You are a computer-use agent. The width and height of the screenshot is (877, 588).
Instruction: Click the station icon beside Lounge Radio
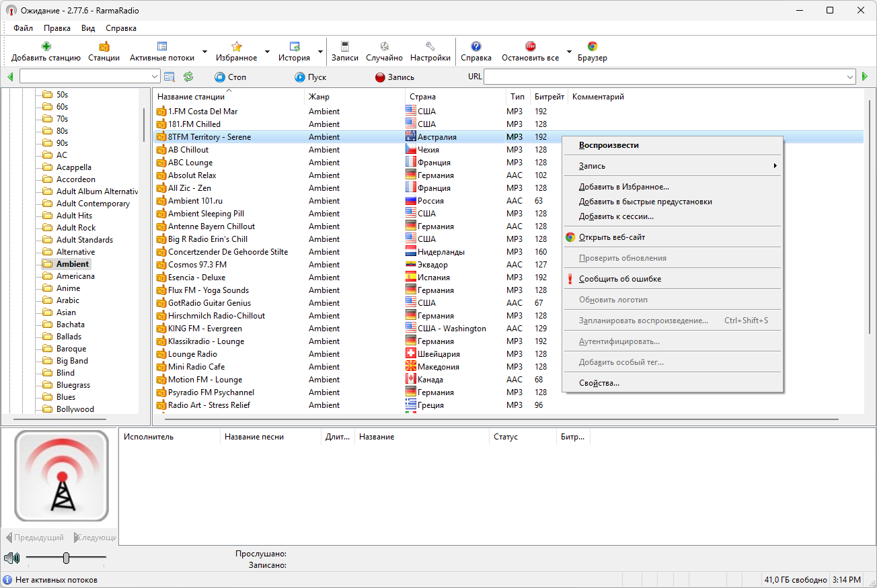(161, 354)
